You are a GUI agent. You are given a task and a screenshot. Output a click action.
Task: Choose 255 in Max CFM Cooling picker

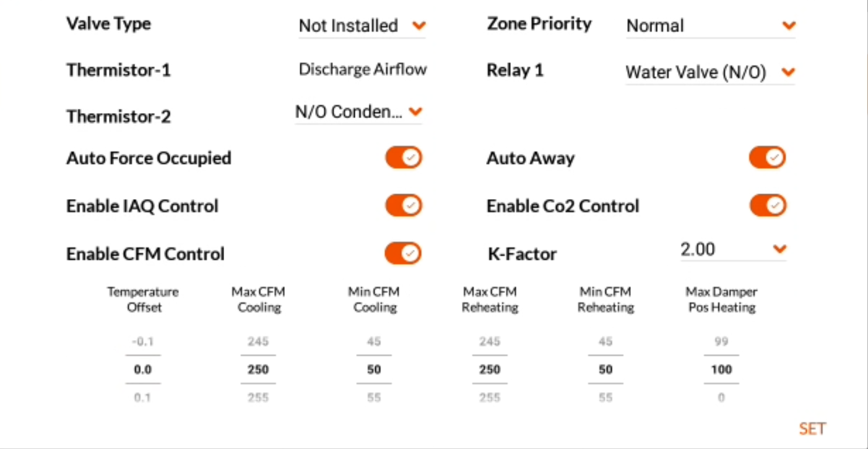click(258, 398)
